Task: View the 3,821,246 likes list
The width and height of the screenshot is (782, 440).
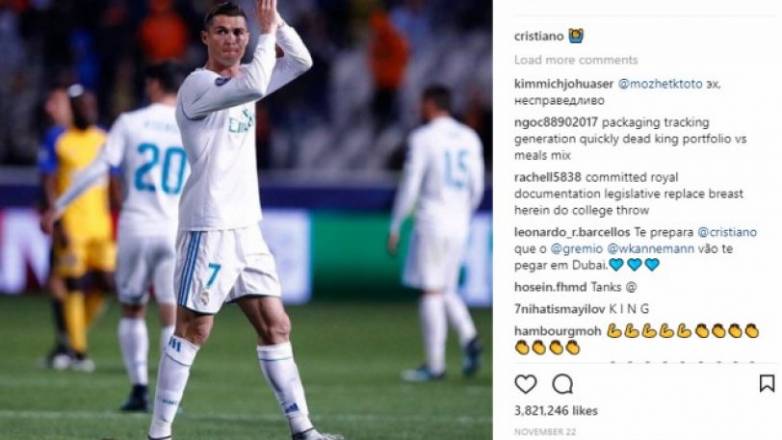Action: pos(556,411)
